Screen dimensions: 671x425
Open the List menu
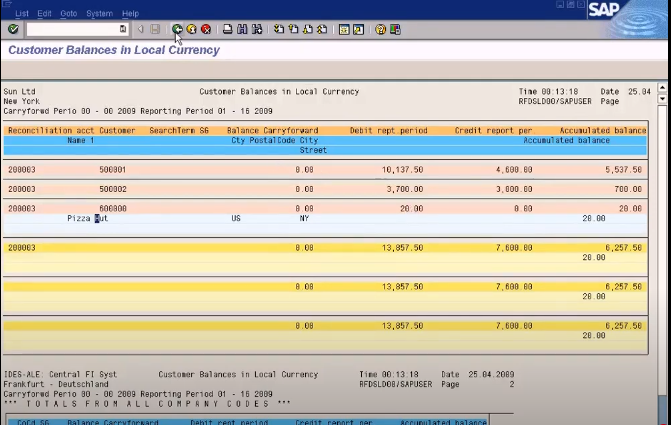click(22, 14)
